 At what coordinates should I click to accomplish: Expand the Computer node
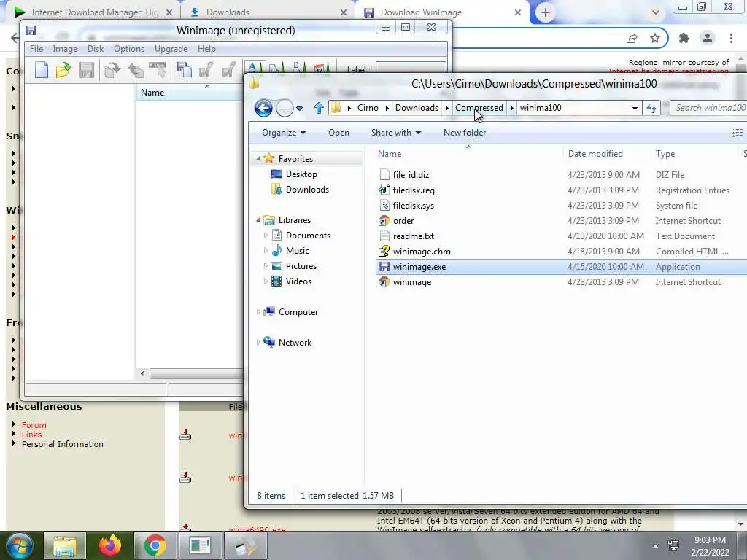(258, 312)
